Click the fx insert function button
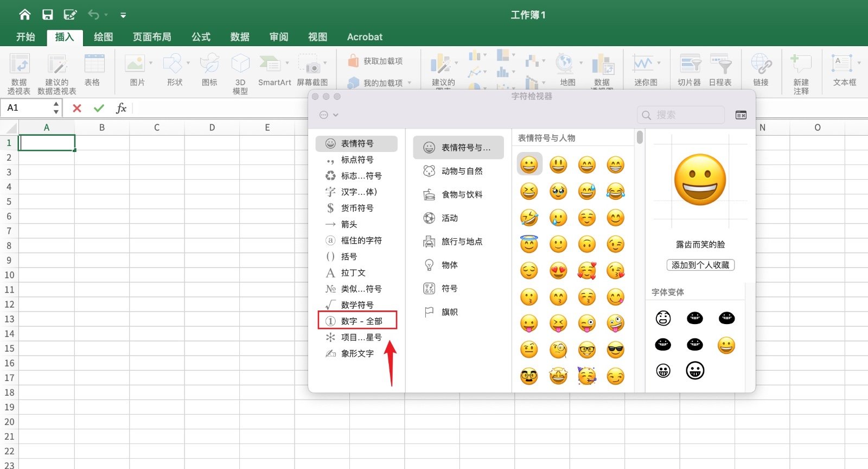 [x=121, y=108]
